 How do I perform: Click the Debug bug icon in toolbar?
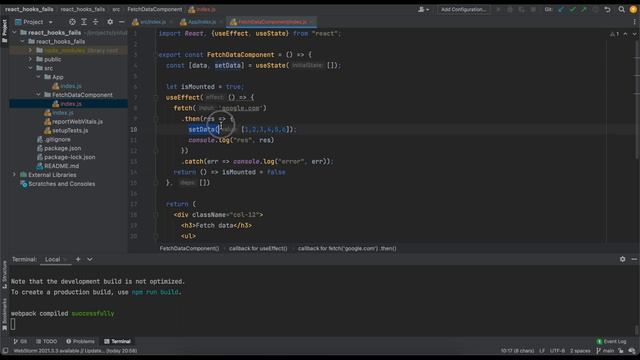click(510, 9)
